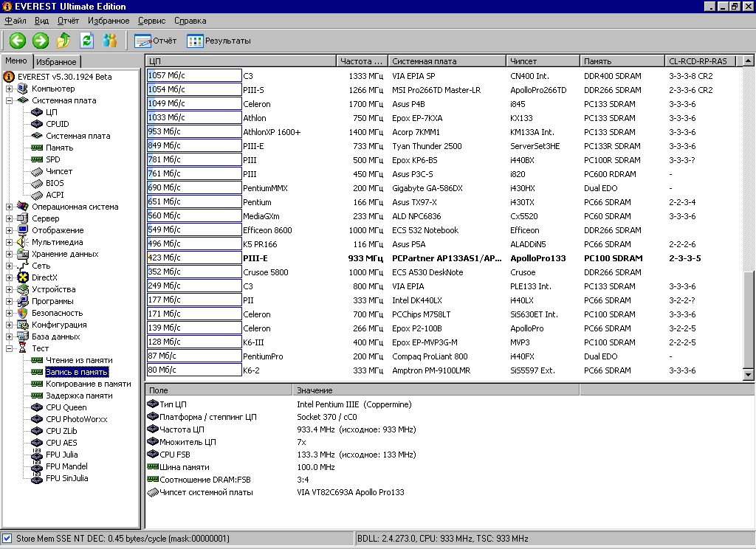The height and width of the screenshot is (549, 756).
Task: Click the Refresh icon in the toolbar
Action: [x=86, y=41]
